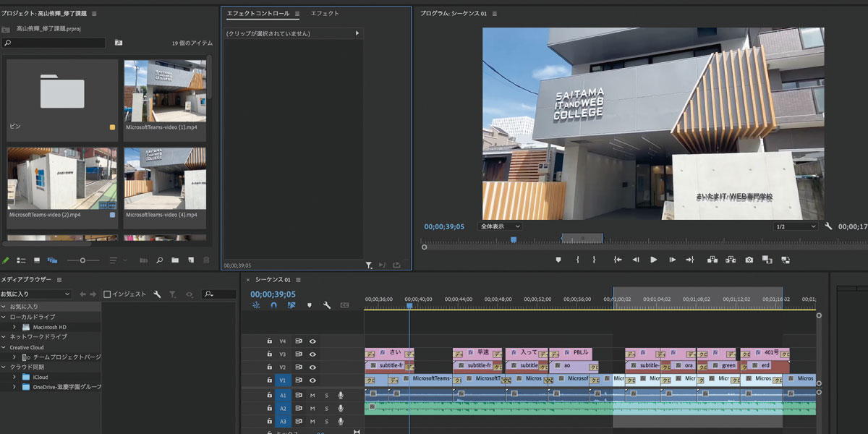The width and height of the screenshot is (868, 434).
Task: Switch Project panel to list view
Action: (x=21, y=260)
